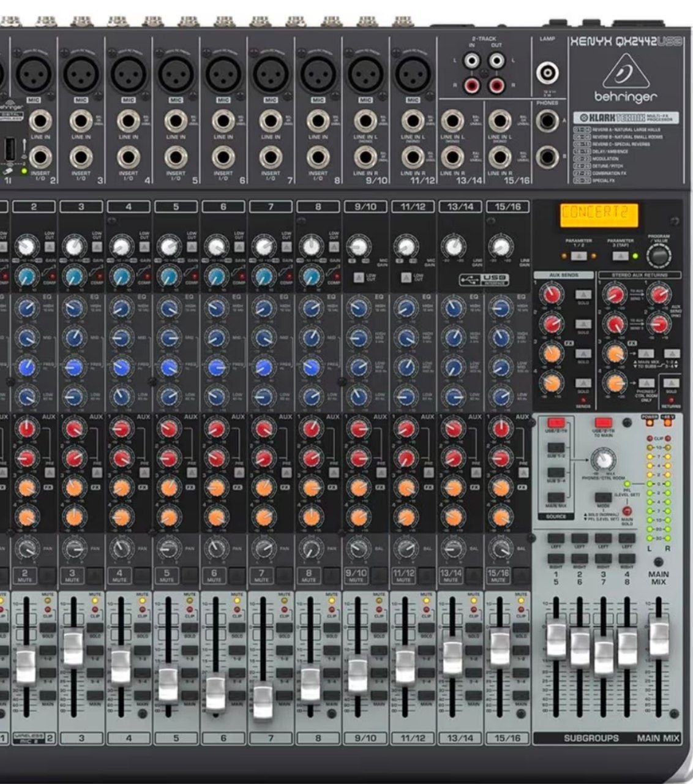693x784 pixels.
Task: Toggle the aux returns SOLO button
Action: click(x=672, y=383)
